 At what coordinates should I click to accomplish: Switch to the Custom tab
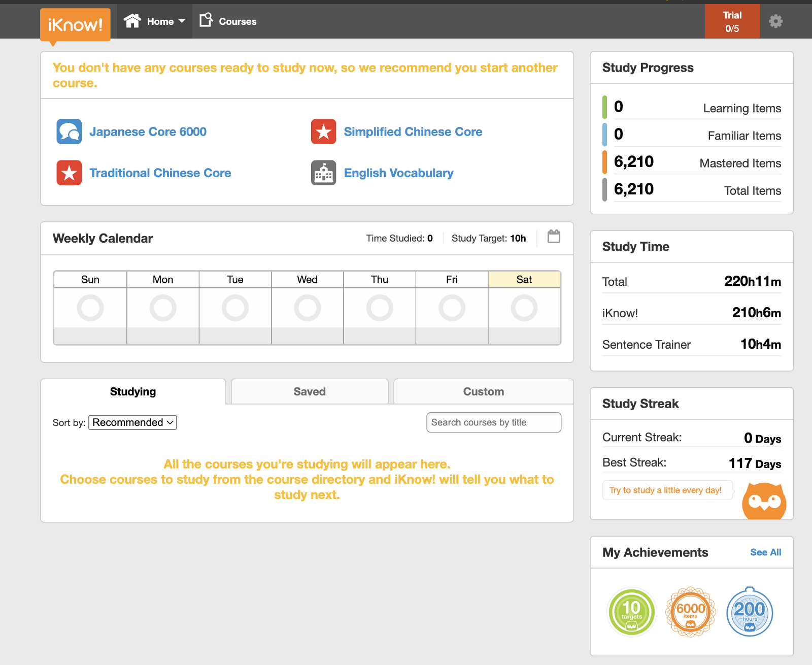tap(483, 391)
